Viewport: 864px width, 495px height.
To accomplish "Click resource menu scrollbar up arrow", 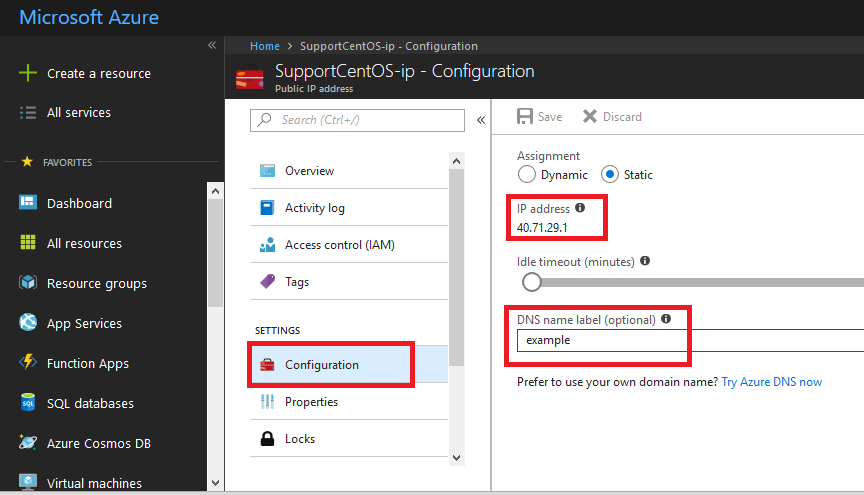I will pos(456,161).
